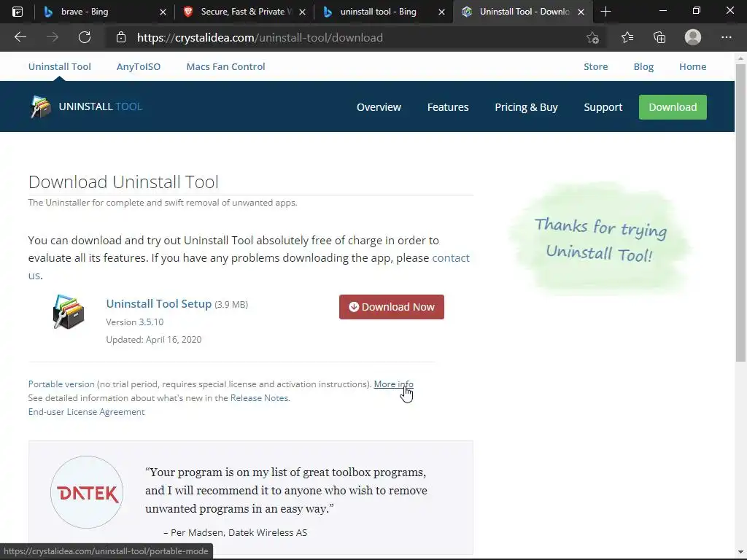Open the browser profile avatar
This screenshot has height=560, width=747.
693,37
